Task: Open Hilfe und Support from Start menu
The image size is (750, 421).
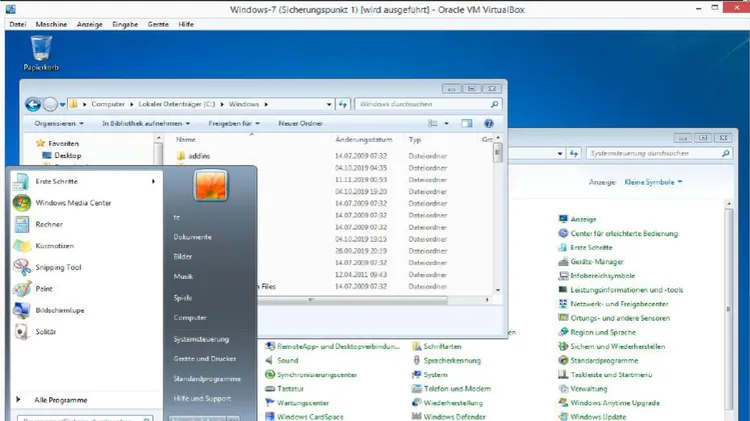Action: 202,399
